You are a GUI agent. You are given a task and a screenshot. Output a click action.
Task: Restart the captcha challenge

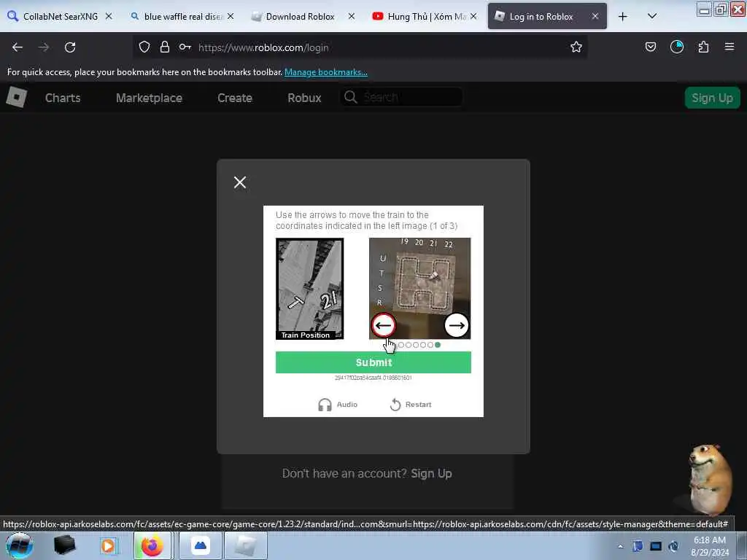coord(410,404)
